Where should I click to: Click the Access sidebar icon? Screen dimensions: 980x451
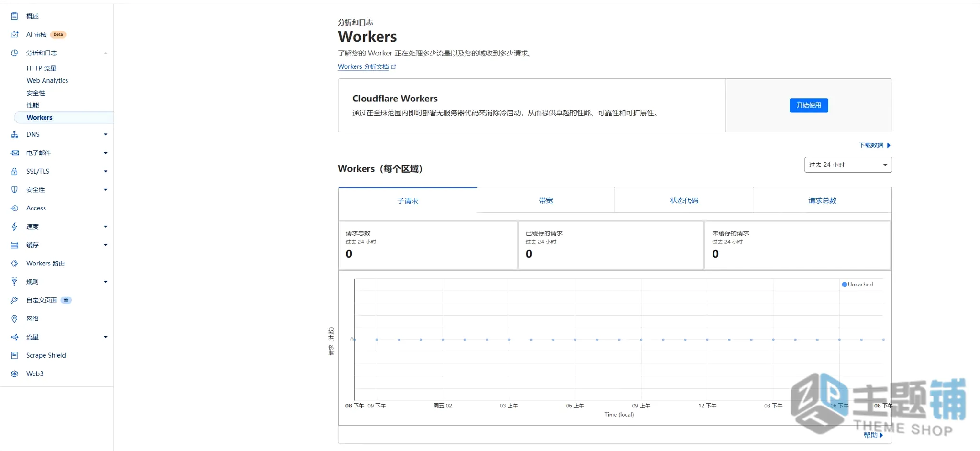(x=14, y=208)
